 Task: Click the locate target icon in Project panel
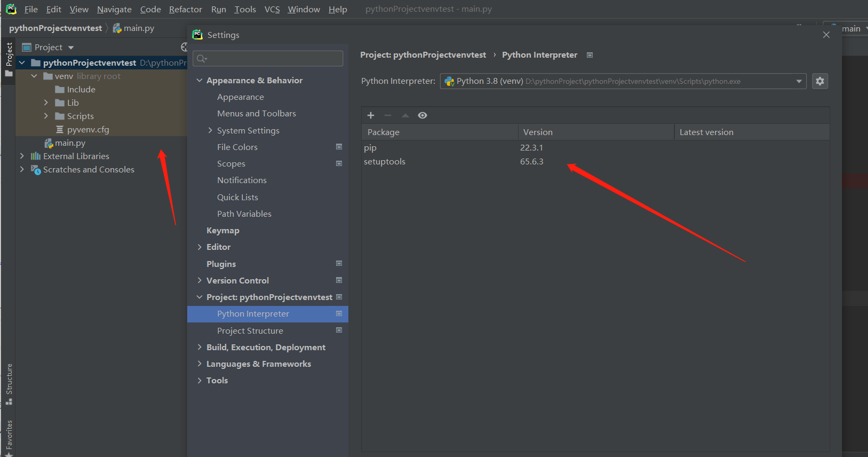(x=185, y=47)
